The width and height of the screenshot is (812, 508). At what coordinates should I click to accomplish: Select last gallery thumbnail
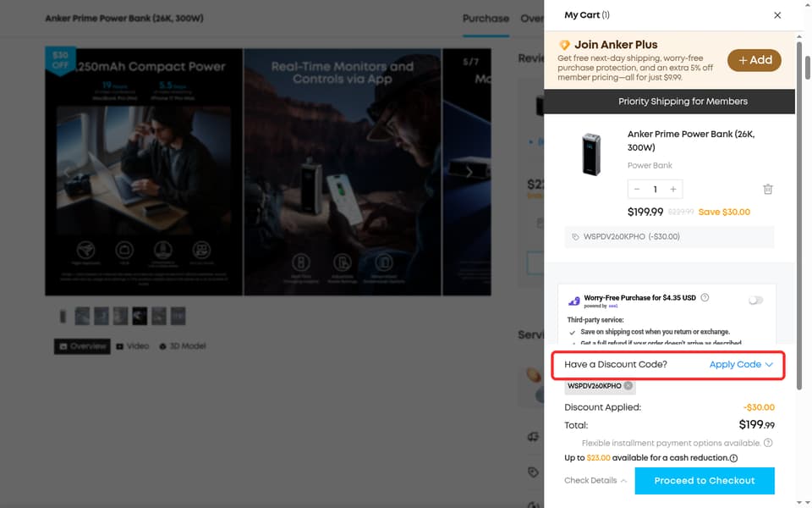tap(178, 316)
